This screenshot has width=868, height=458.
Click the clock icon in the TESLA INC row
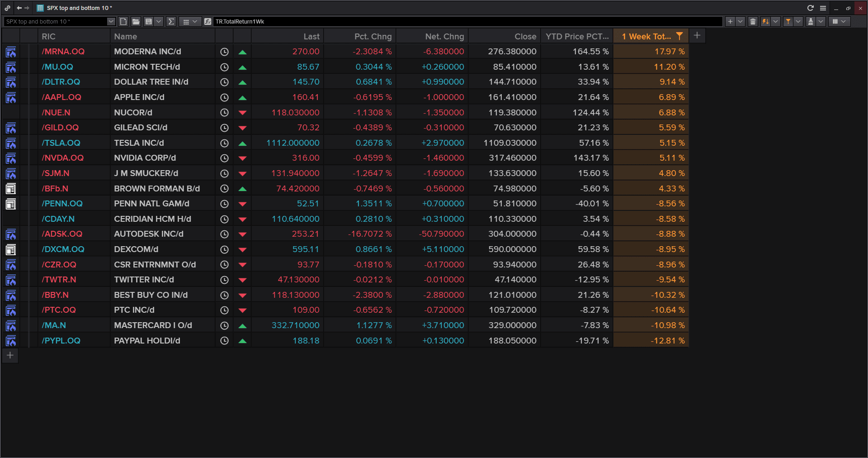(224, 143)
